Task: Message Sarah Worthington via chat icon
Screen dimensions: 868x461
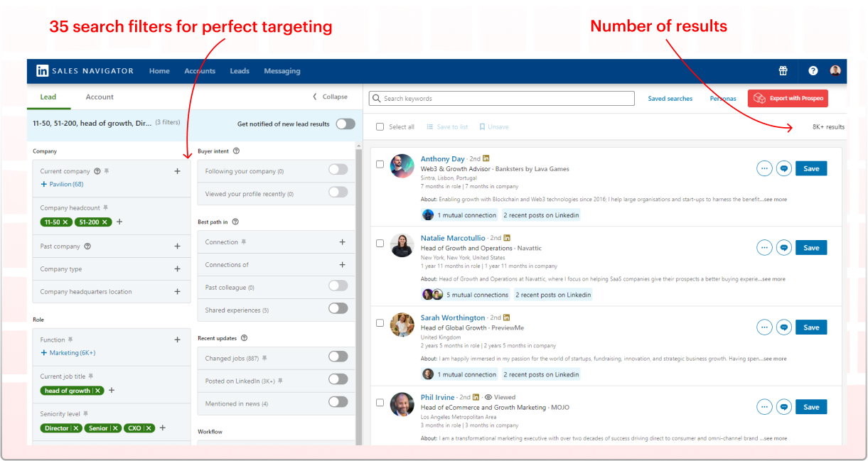Action: (x=784, y=327)
